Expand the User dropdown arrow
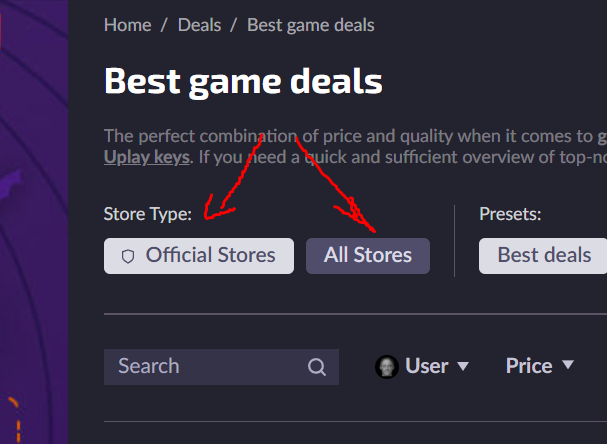607x444 pixels. click(463, 366)
